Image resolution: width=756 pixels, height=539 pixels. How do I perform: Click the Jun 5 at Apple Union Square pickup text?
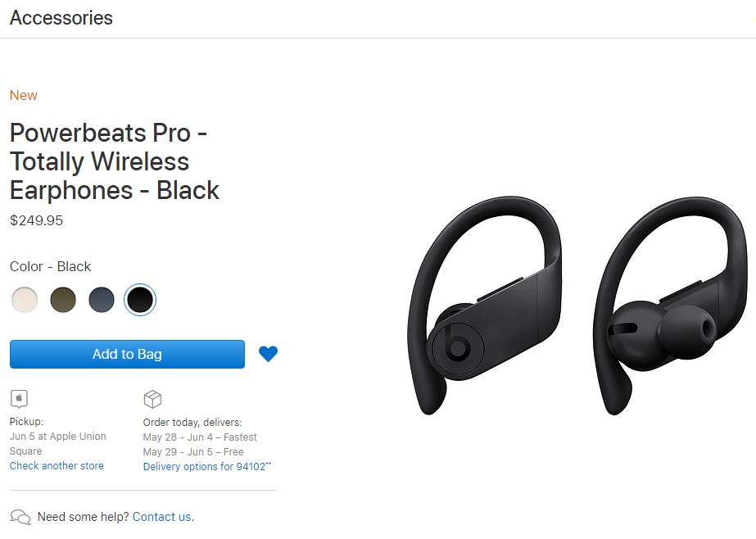(58, 443)
